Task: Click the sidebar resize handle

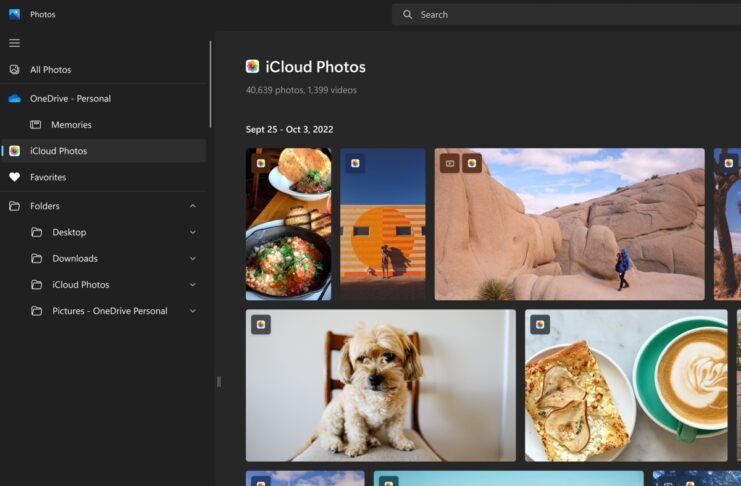Action: (x=219, y=382)
